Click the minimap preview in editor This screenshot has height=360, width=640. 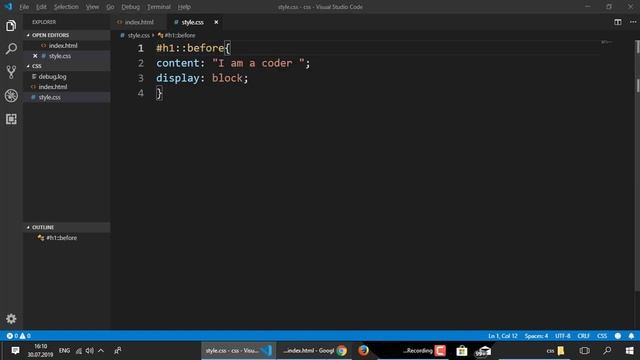tap(606, 42)
